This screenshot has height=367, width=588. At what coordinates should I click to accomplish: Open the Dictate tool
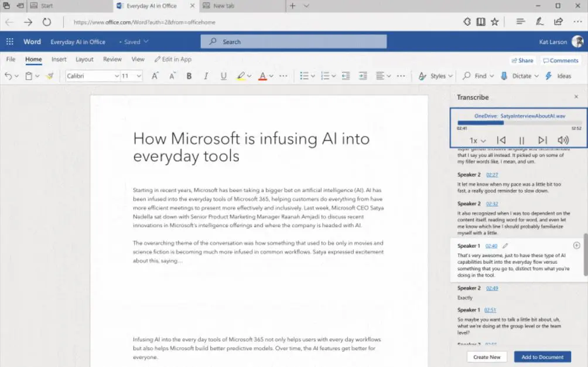coord(519,76)
